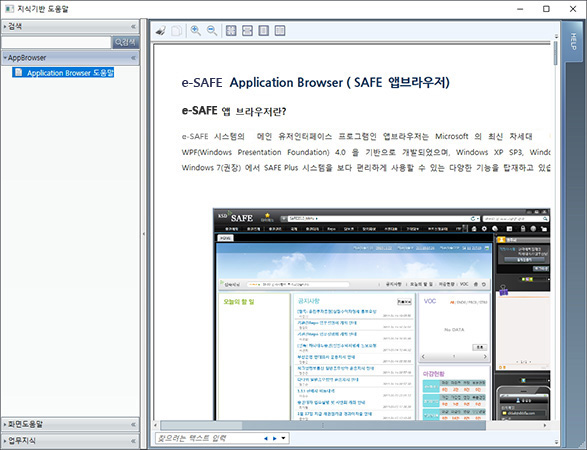Click the document vertical scrollbar thumb
This screenshot has width=587, height=450.
point(556,52)
